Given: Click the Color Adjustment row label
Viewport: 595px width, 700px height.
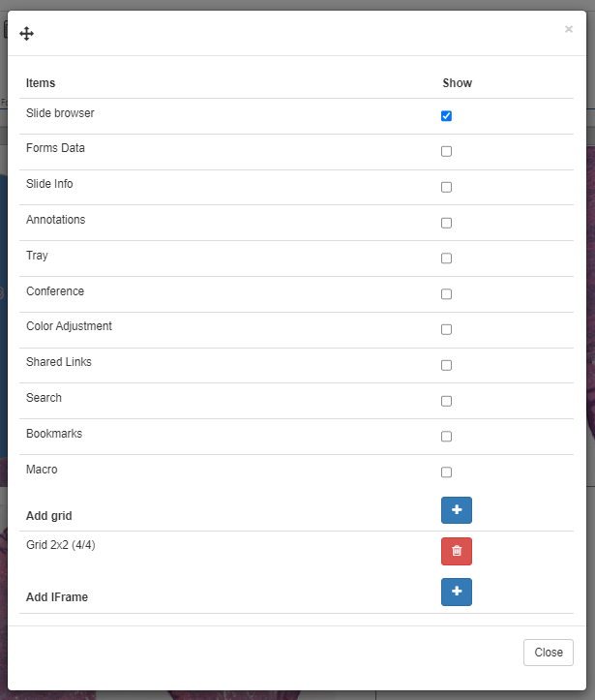Looking at the screenshot, I should click(x=69, y=326).
